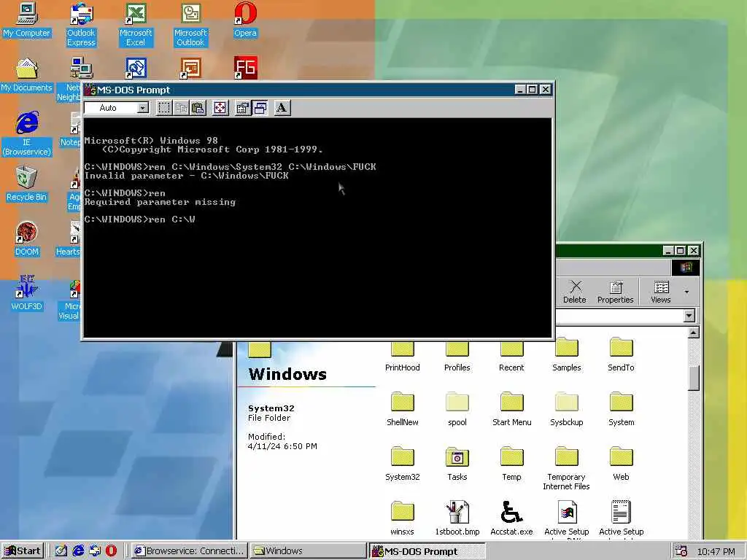Select the DOOM desktop shortcut
747x560 pixels.
pos(27,239)
